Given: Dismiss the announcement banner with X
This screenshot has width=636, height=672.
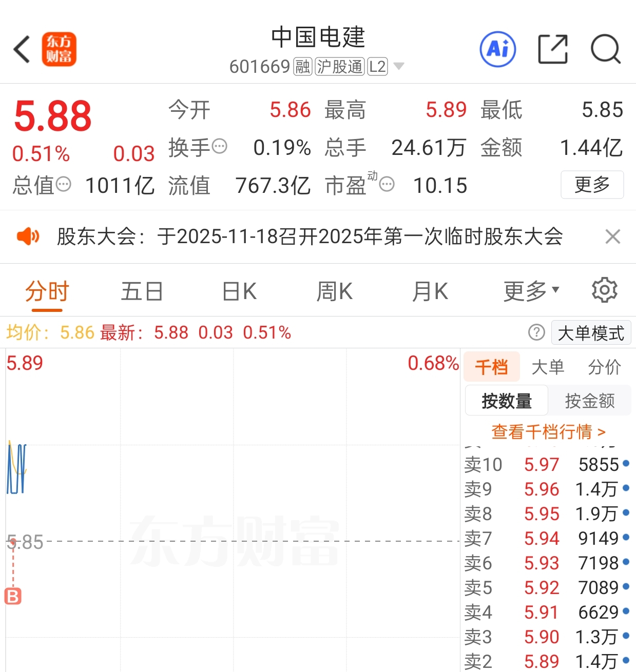Looking at the screenshot, I should coord(613,236).
